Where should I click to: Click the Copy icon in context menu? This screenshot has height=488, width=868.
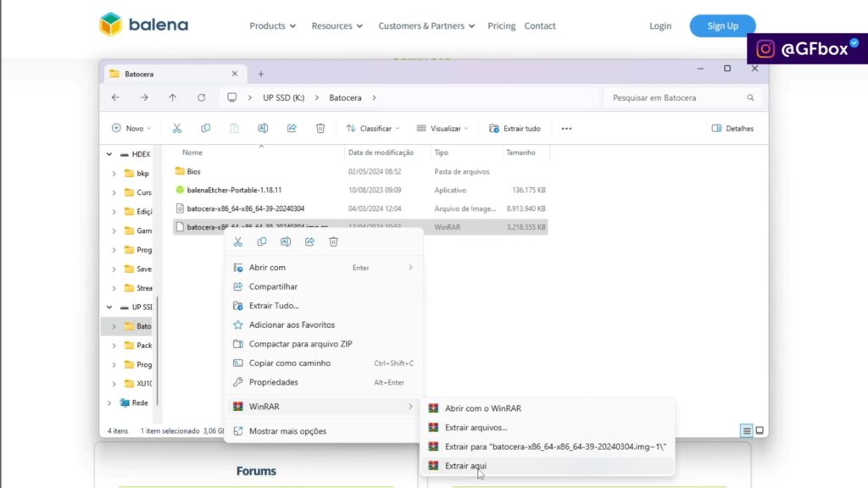(262, 241)
